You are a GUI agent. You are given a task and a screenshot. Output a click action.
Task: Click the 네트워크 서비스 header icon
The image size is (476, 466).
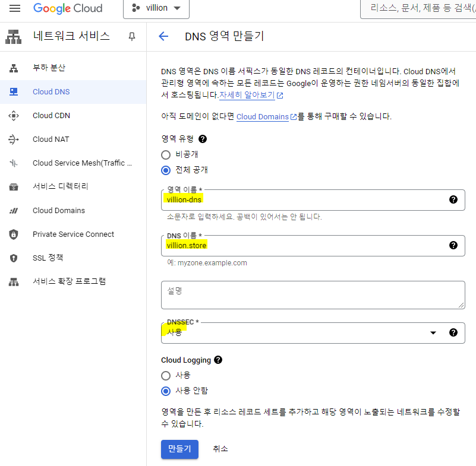(13, 37)
